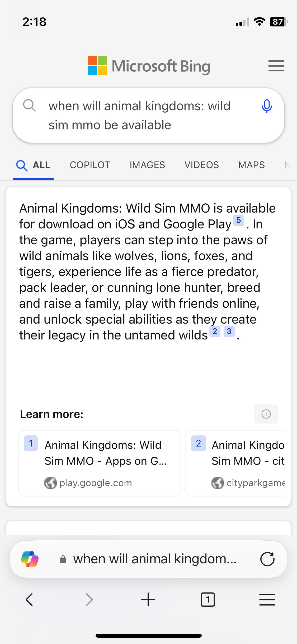This screenshot has height=644, width=297.
Task: Open the cityparkgames source card
Action: [x=238, y=463]
